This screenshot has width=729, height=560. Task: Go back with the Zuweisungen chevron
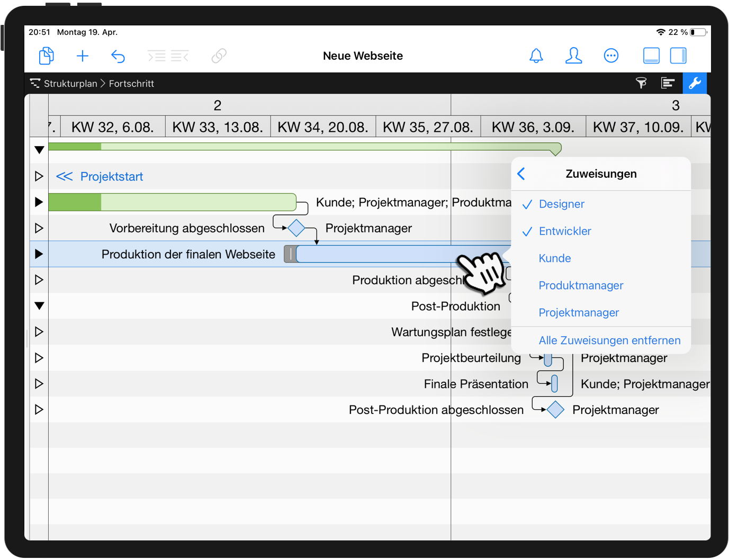pyautogui.click(x=521, y=174)
